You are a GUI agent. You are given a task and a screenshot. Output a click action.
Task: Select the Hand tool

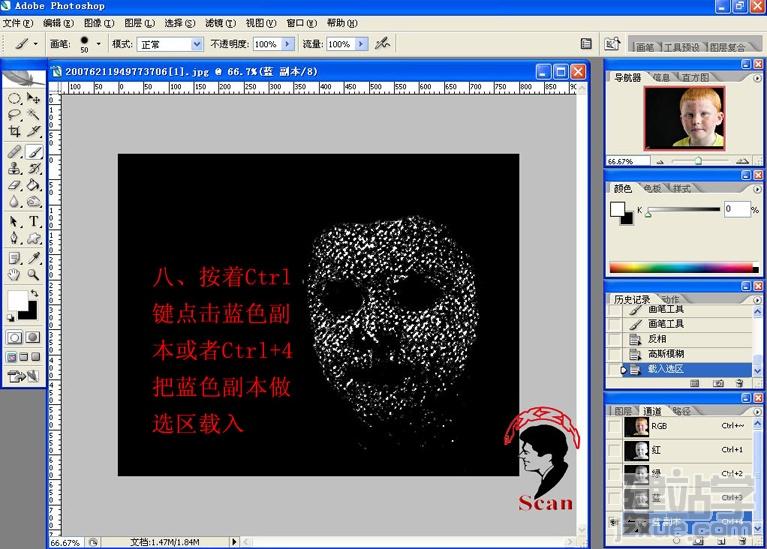tap(15, 274)
